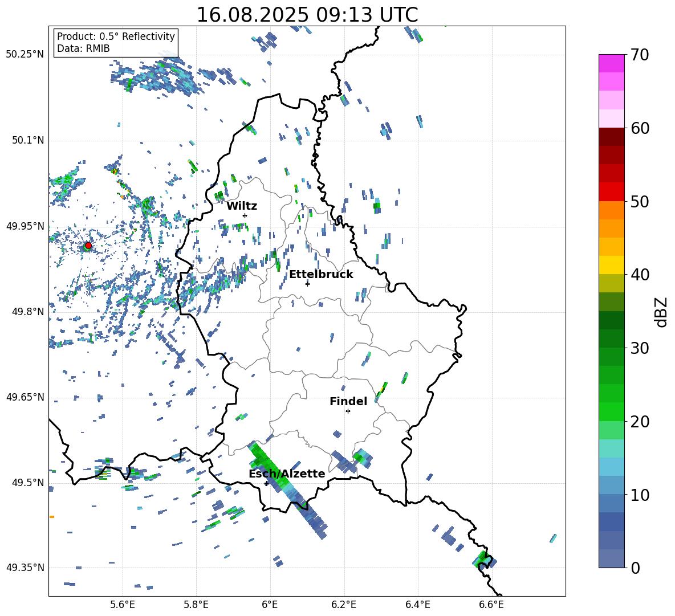Click the green echo on the border near 6.6°E
The height and width of the screenshot is (616, 675).
tap(483, 559)
